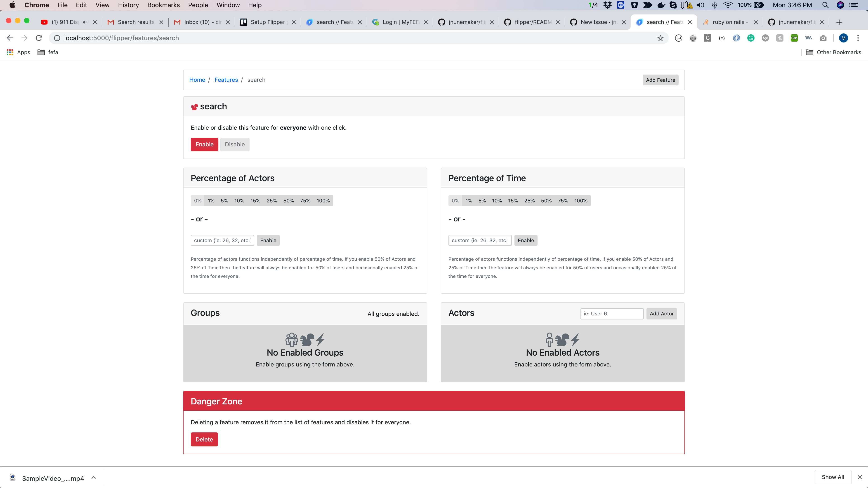Open the Bookmarks menu in the menu bar
Image resolution: width=868 pixels, height=488 pixels.
point(163,5)
